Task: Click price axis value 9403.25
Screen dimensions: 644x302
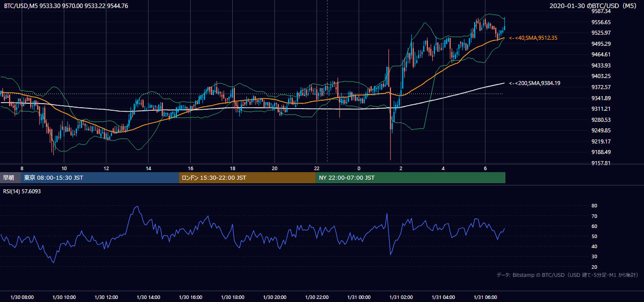Action: [601, 76]
